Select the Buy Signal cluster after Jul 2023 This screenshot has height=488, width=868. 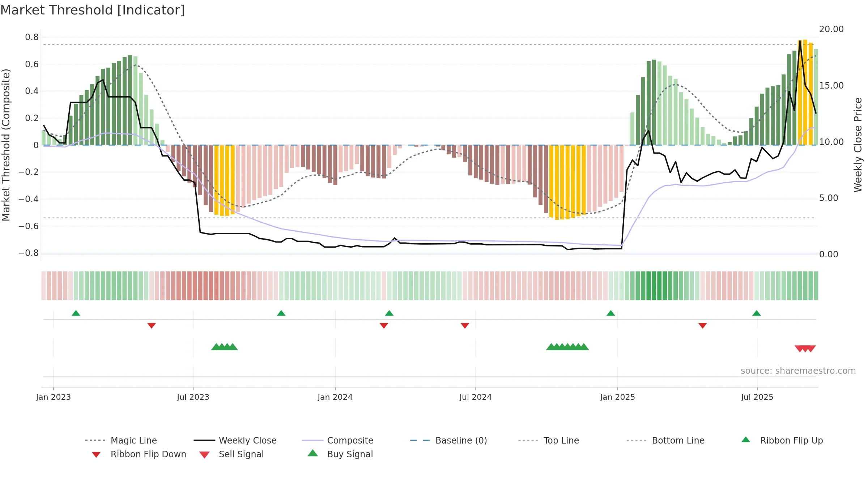point(224,347)
